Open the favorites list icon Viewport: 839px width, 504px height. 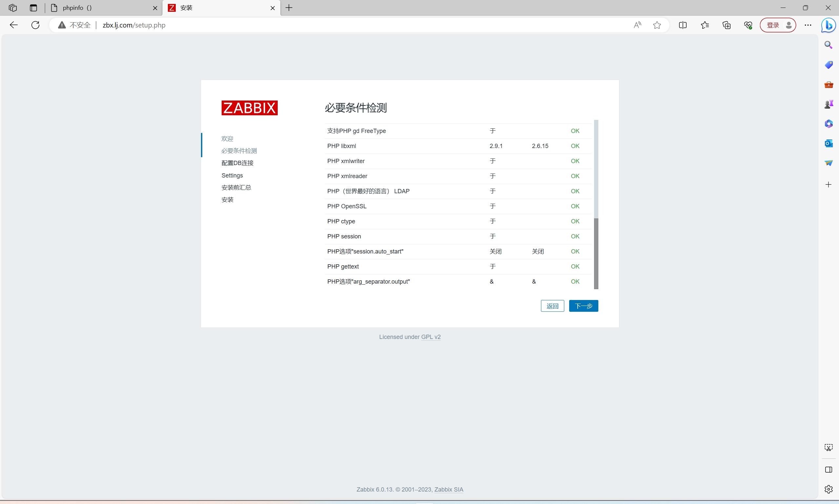tap(705, 25)
